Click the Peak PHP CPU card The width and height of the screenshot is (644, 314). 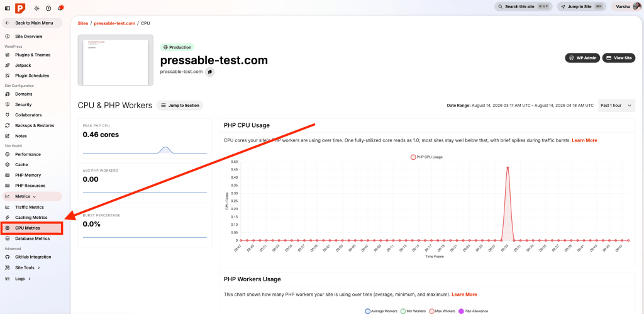[x=145, y=139]
